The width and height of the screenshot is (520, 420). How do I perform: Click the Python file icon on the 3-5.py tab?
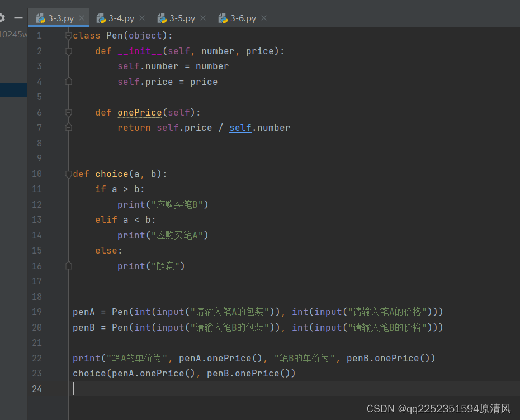point(162,17)
